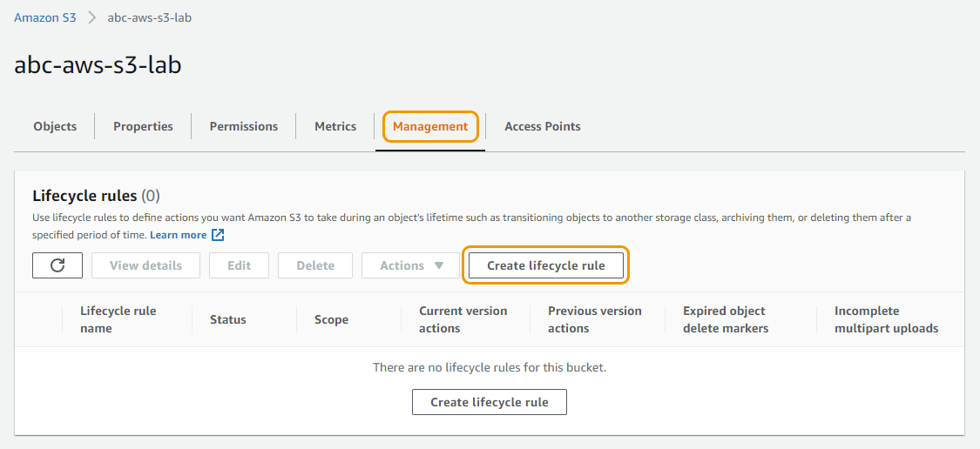This screenshot has width=980, height=449.
Task: Select the Management tab
Action: [x=430, y=126]
